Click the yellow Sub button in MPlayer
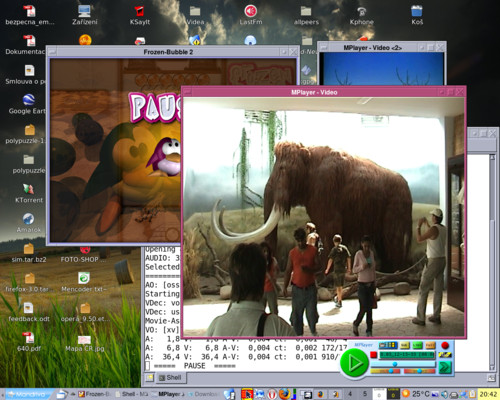The width and height of the screenshot is (500, 400). coord(405,345)
